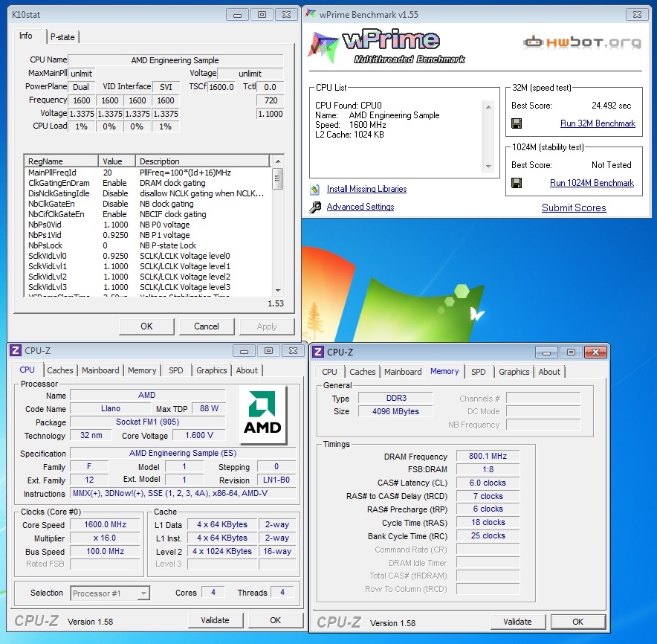The image size is (657, 644).
Task: Click the MaxMainPll unlimit field
Action: tap(82, 74)
